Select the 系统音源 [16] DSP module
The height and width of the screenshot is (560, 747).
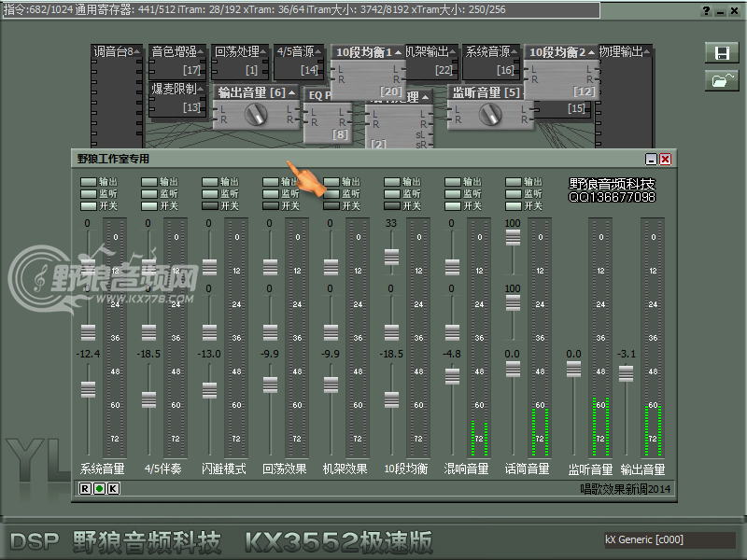click(492, 63)
